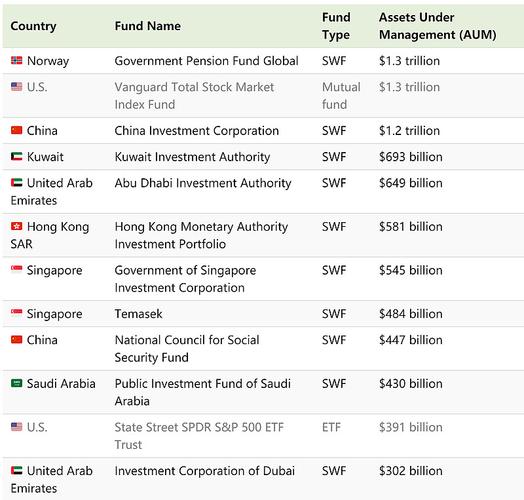
Task: Click the $581 billion value
Action: tap(411, 227)
